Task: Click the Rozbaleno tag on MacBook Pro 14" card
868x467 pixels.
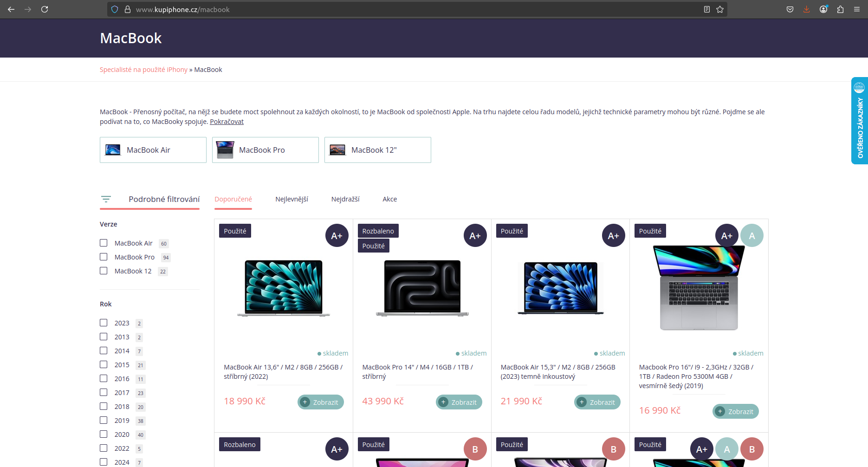Action: pos(378,231)
